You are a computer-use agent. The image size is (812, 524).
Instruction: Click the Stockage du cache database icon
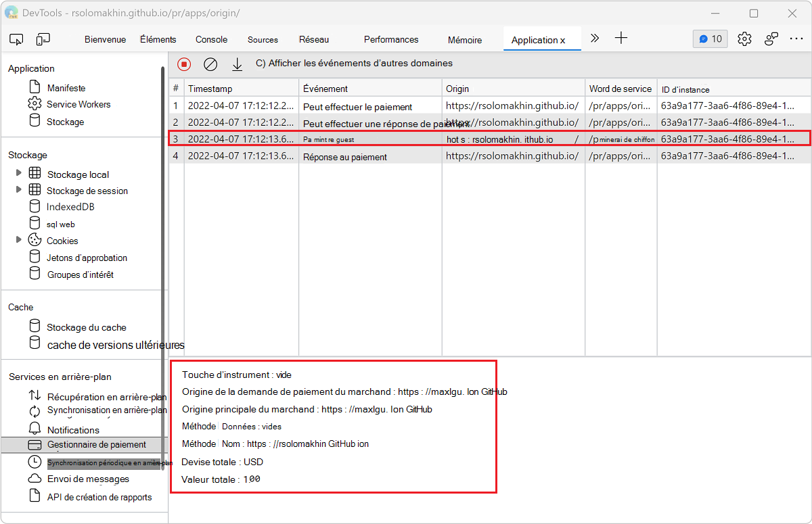tap(35, 327)
